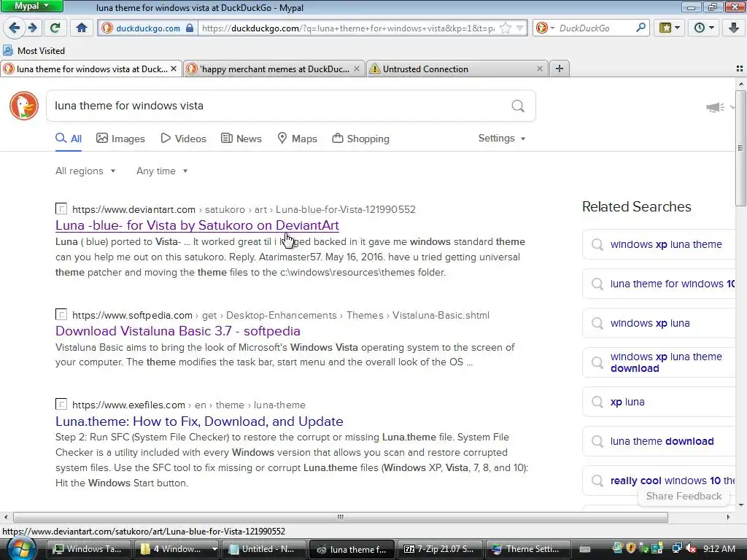
Task: Search related 'luna theme for windows 10'
Action: coord(659,284)
